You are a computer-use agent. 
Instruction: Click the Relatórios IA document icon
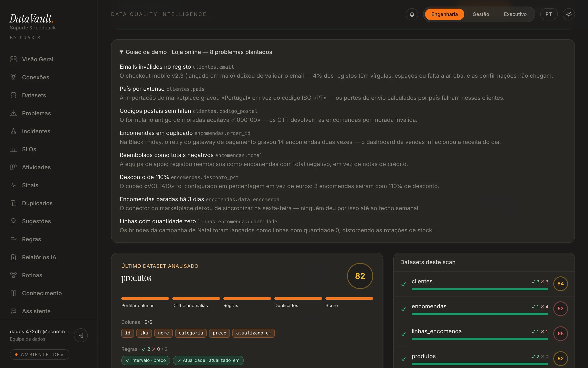13,258
